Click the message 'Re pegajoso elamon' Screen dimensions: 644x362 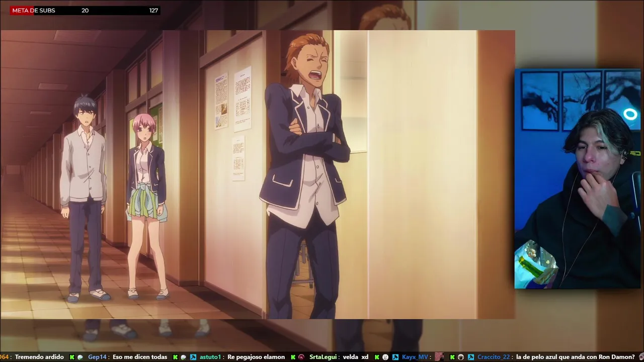[256, 357]
